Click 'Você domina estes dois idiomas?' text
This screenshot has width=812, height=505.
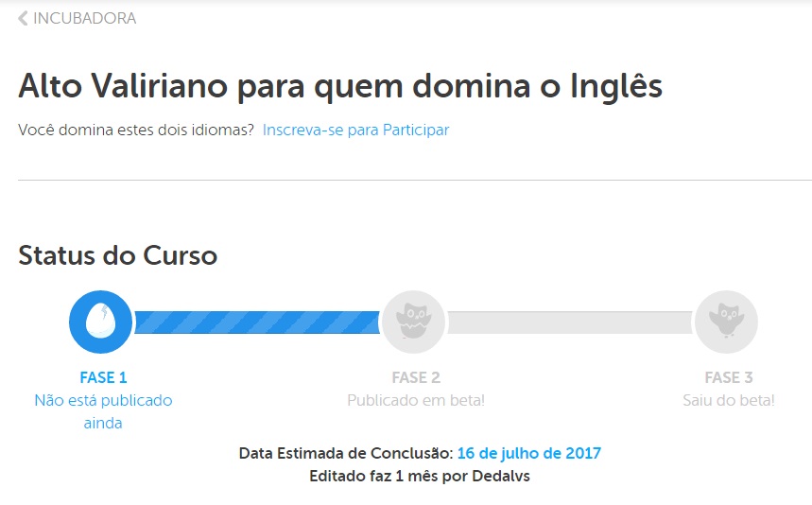click(136, 130)
